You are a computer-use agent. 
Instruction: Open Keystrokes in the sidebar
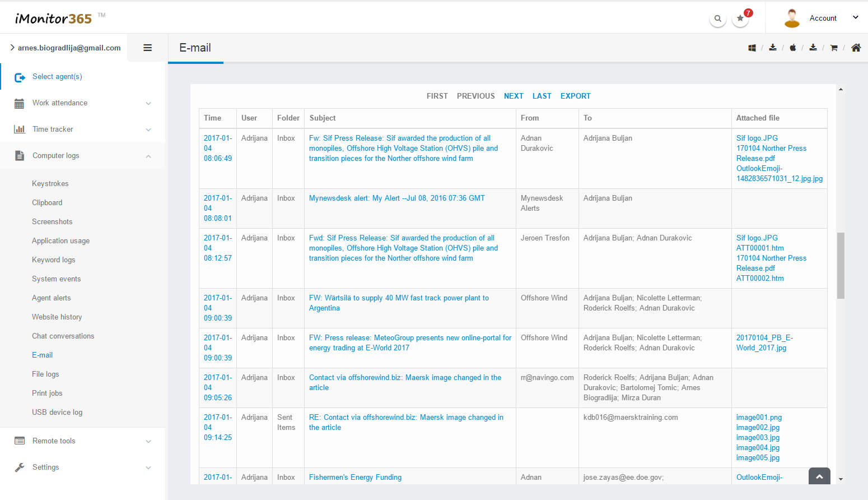pyautogui.click(x=50, y=184)
